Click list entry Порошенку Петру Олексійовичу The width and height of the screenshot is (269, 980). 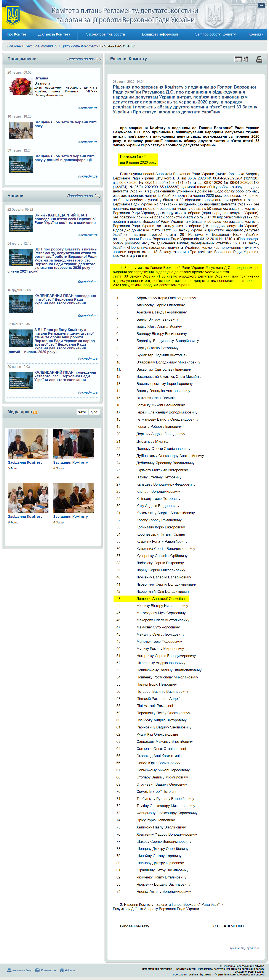[163, 713]
